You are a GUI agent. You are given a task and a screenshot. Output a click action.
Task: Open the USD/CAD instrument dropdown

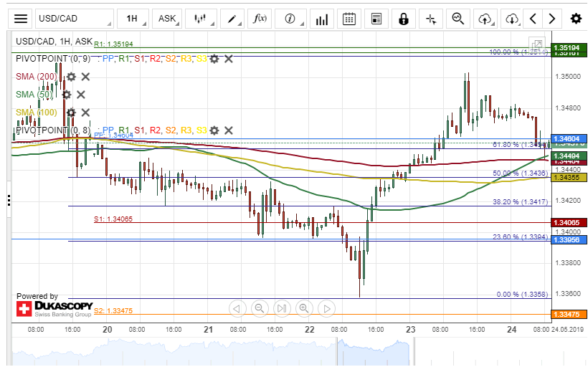[x=74, y=19]
